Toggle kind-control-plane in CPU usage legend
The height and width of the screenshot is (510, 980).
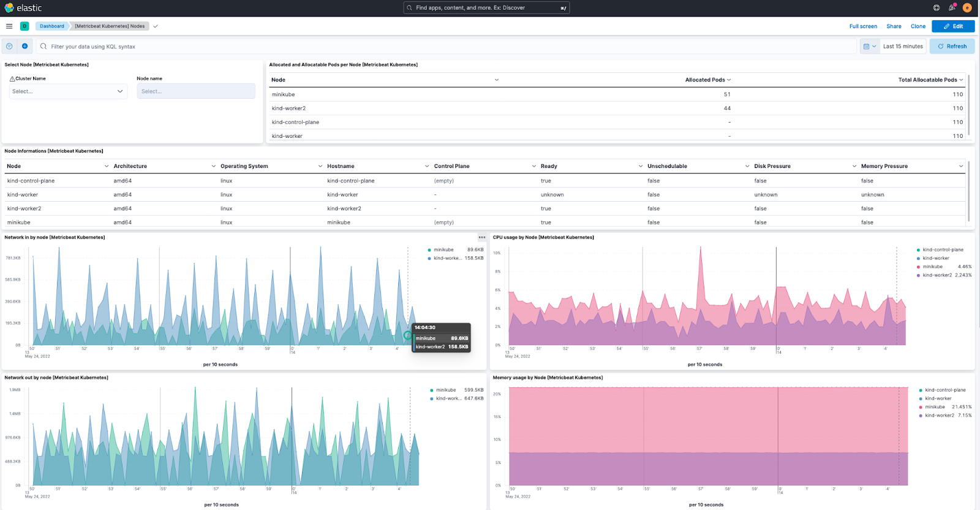[943, 250]
